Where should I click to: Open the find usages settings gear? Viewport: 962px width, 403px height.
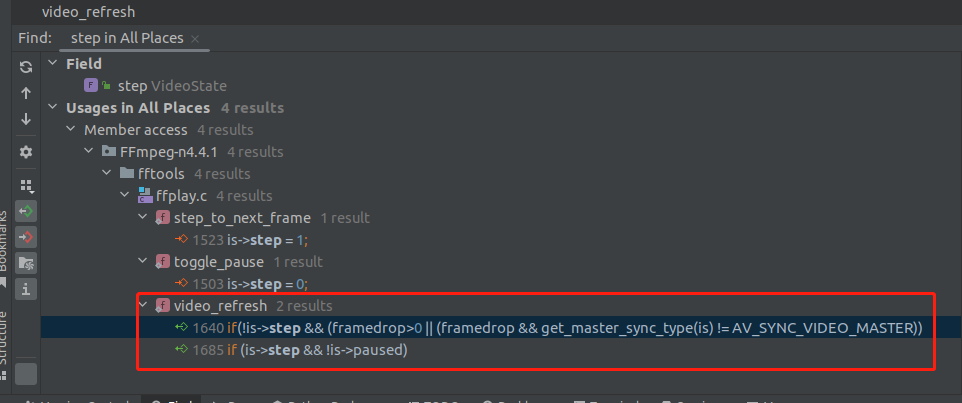pos(26,152)
